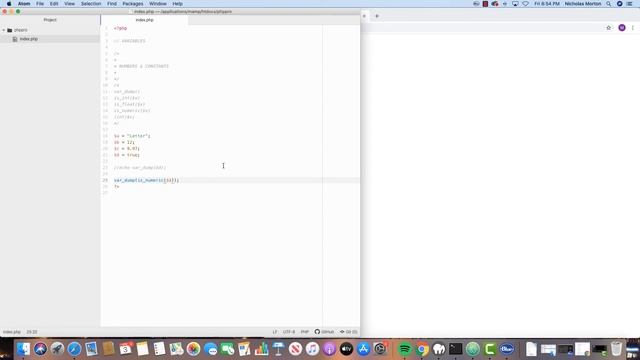Open the Chrome profile avatar
Image resolution: width=640 pixels, height=360 pixels.
click(622, 28)
